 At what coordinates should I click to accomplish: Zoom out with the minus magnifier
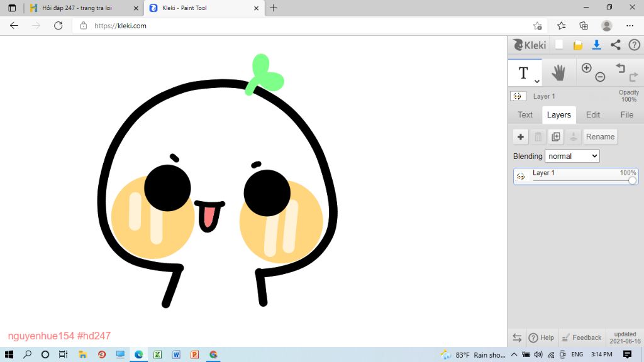(600, 77)
